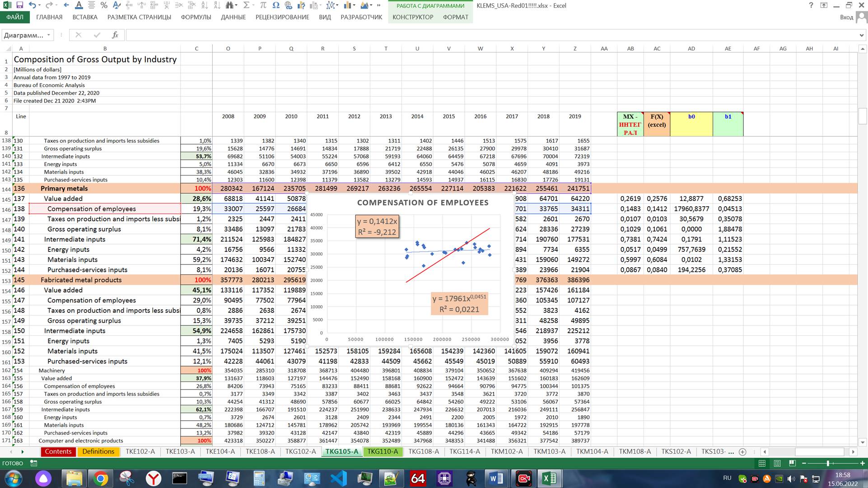Viewport: 868px width, 488px height.
Task: Expand the formula bar with chevron
Action: click(x=862, y=35)
